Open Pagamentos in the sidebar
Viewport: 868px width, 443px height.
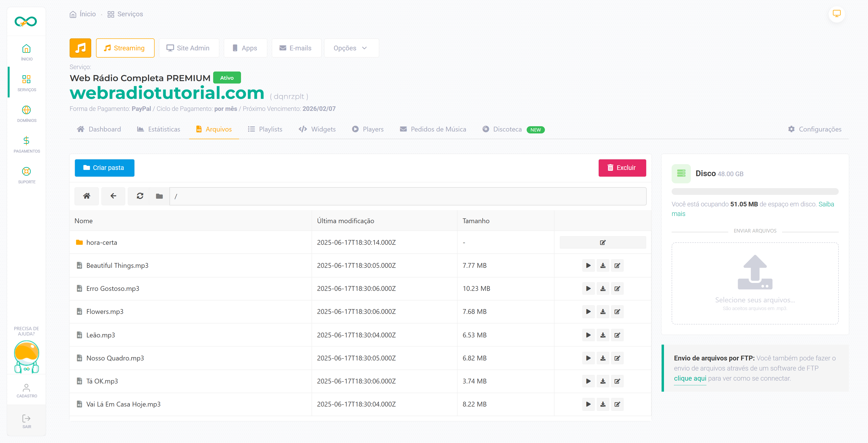[x=26, y=144]
